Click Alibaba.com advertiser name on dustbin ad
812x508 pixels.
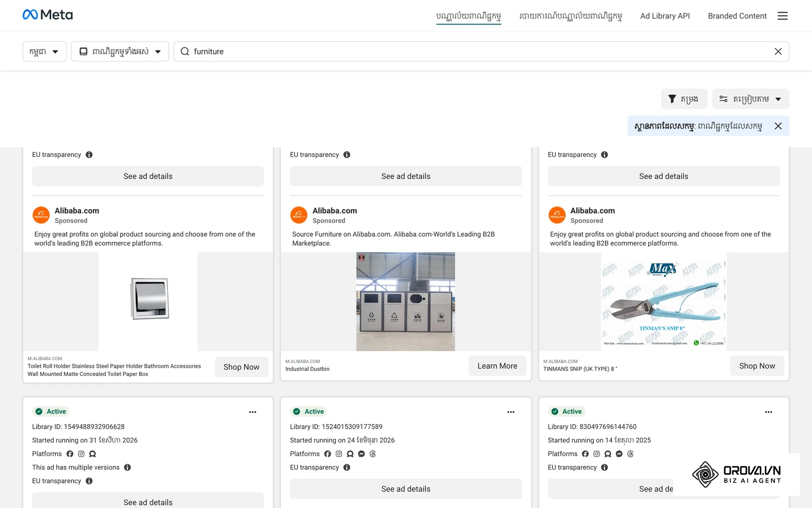point(334,210)
